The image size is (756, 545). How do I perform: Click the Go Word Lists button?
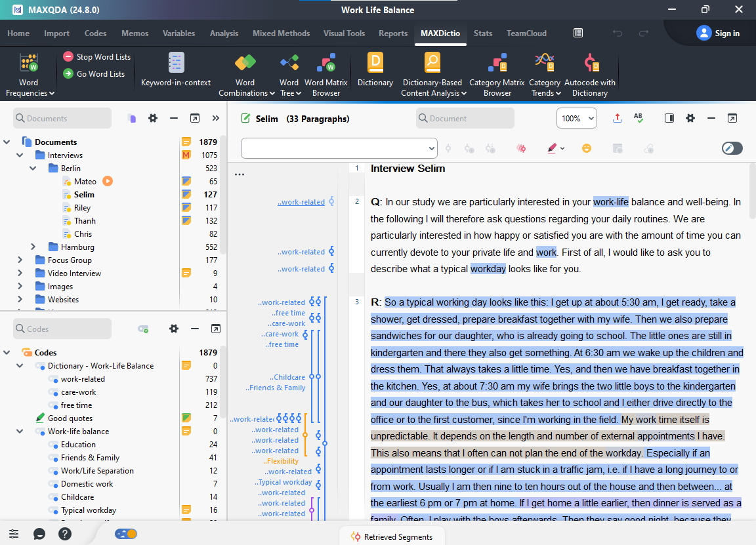pos(94,73)
